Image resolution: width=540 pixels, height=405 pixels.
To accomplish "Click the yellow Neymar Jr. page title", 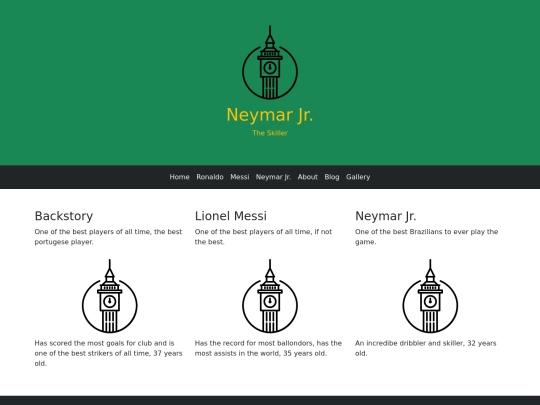I will [x=270, y=115].
